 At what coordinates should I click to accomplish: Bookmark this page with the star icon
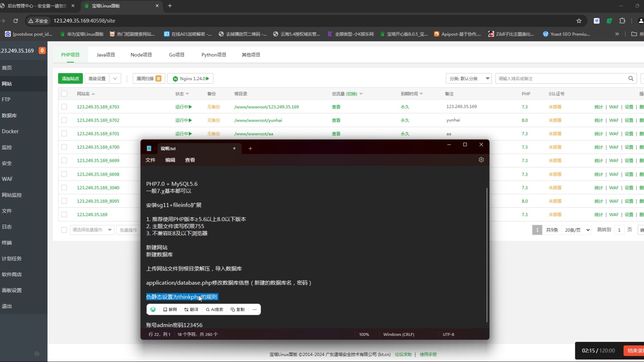(579, 21)
